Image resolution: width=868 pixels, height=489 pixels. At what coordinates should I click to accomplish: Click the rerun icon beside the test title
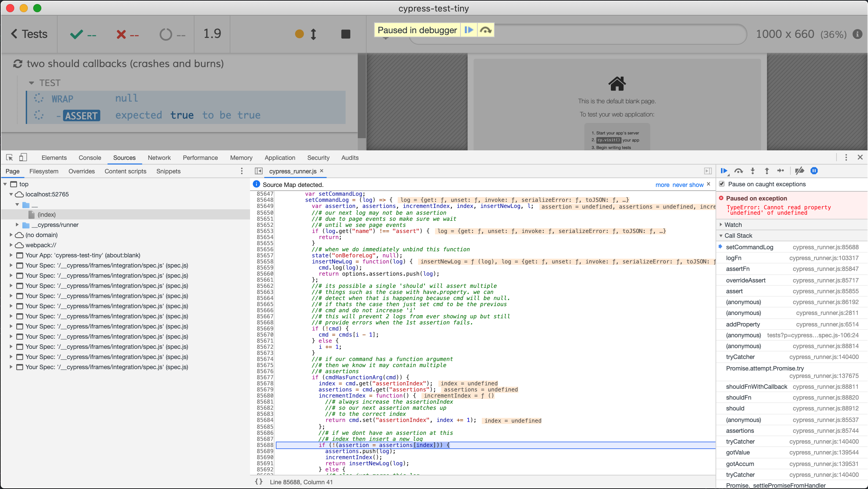[18, 63]
